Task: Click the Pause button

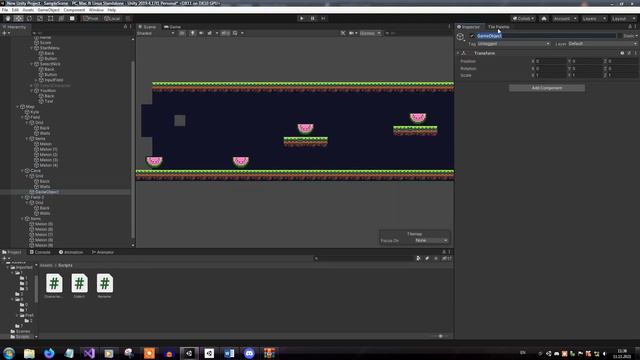Action: pyautogui.click(x=313, y=18)
